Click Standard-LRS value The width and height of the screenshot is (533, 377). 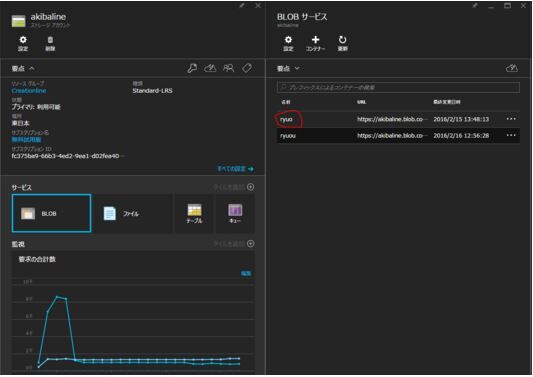(x=152, y=91)
